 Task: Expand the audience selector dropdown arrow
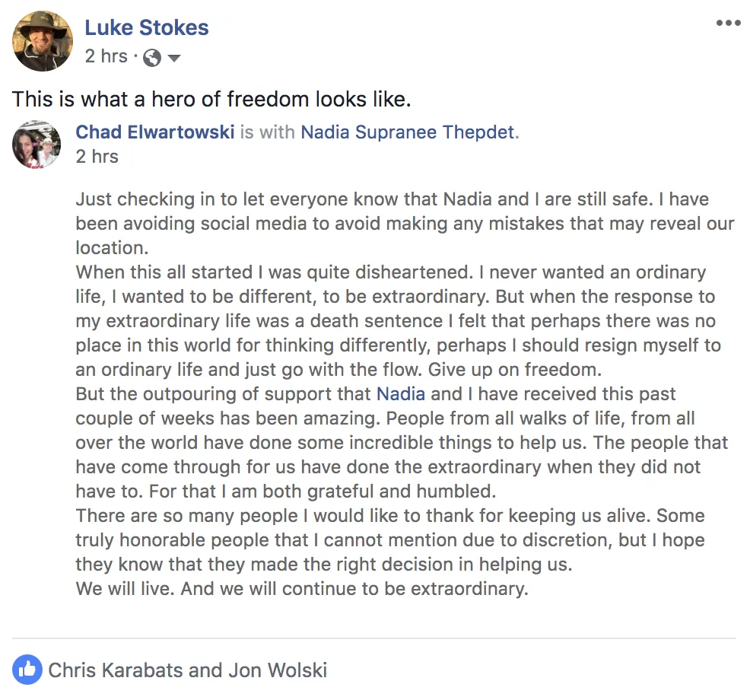(174, 59)
